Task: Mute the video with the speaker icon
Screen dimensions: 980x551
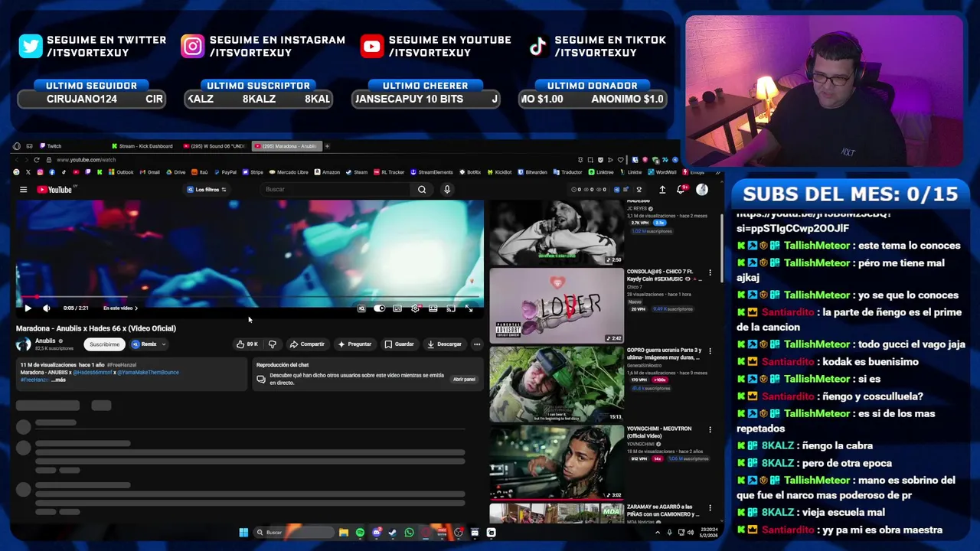Action: tap(46, 308)
